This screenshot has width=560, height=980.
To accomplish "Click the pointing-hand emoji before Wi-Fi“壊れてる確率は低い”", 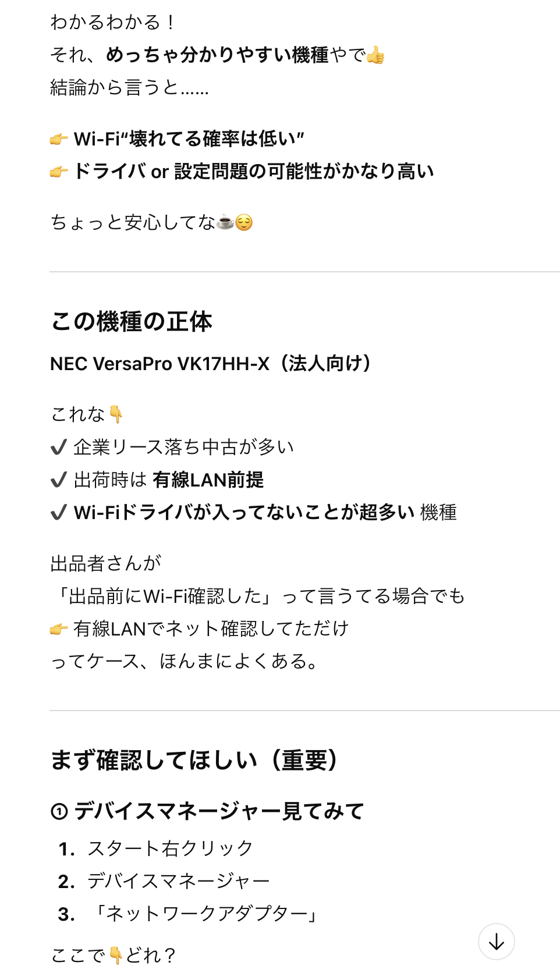I will pyautogui.click(x=59, y=139).
